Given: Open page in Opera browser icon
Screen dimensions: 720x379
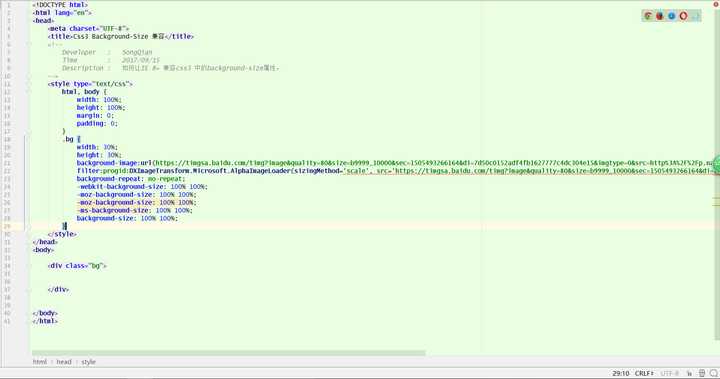Looking at the screenshot, I should click(x=684, y=16).
